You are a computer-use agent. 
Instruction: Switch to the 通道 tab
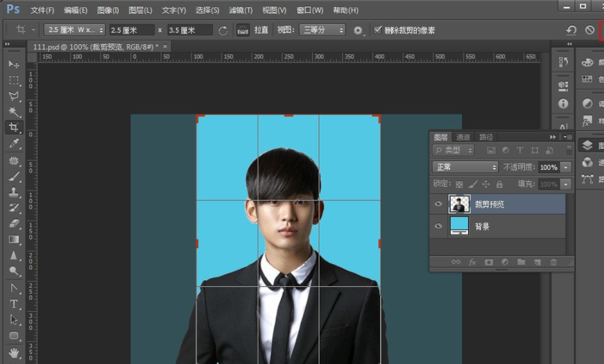pos(463,137)
